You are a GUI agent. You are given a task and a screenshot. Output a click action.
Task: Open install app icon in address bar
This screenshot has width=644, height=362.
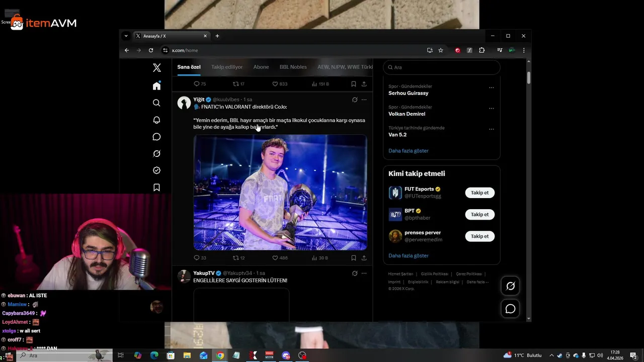(430, 50)
